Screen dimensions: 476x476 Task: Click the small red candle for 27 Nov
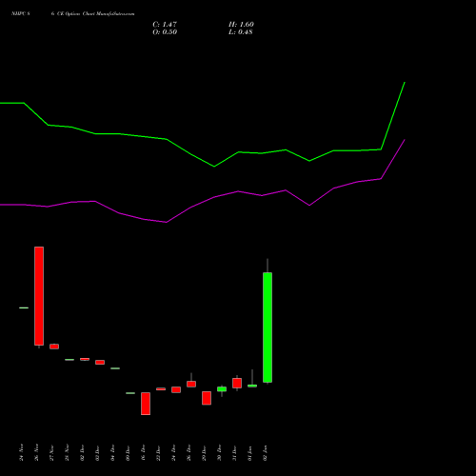point(54,347)
